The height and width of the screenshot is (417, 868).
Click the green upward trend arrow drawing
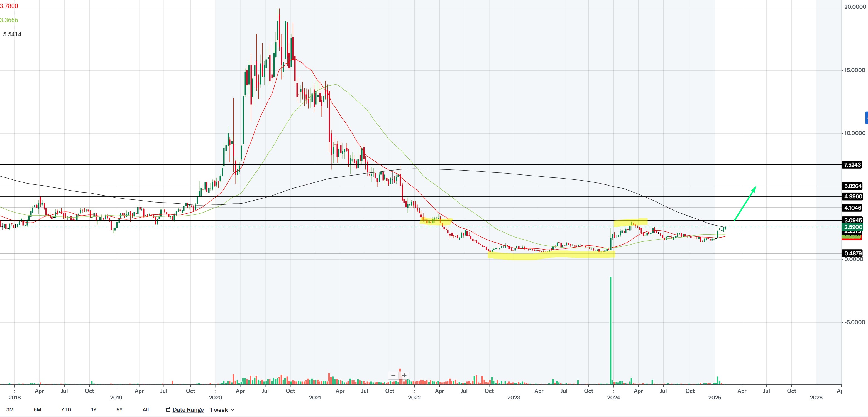(x=745, y=203)
